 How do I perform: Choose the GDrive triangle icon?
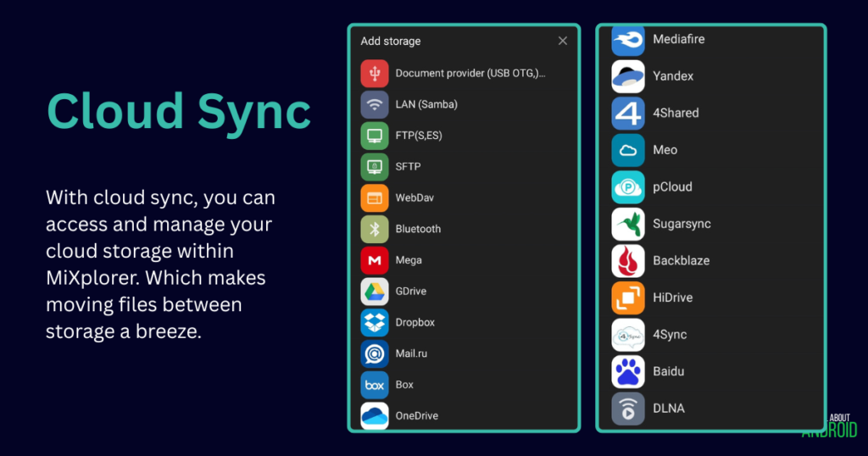(375, 291)
